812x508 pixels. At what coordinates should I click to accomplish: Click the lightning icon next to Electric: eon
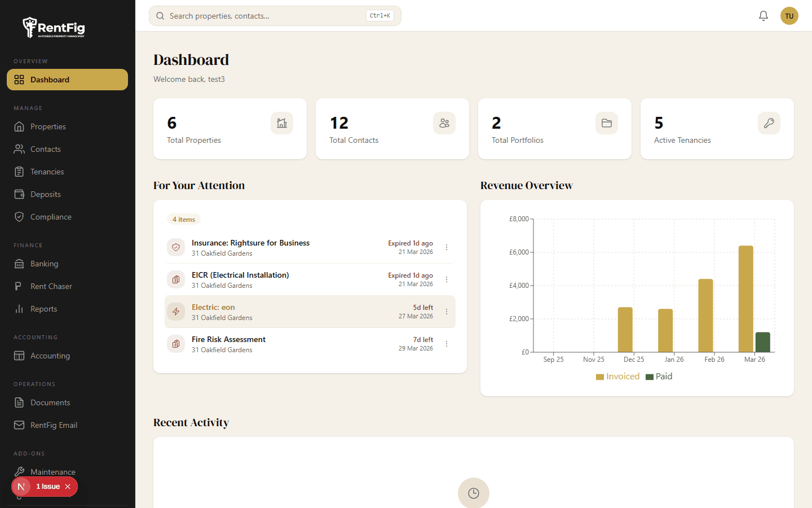[x=175, y=312]
